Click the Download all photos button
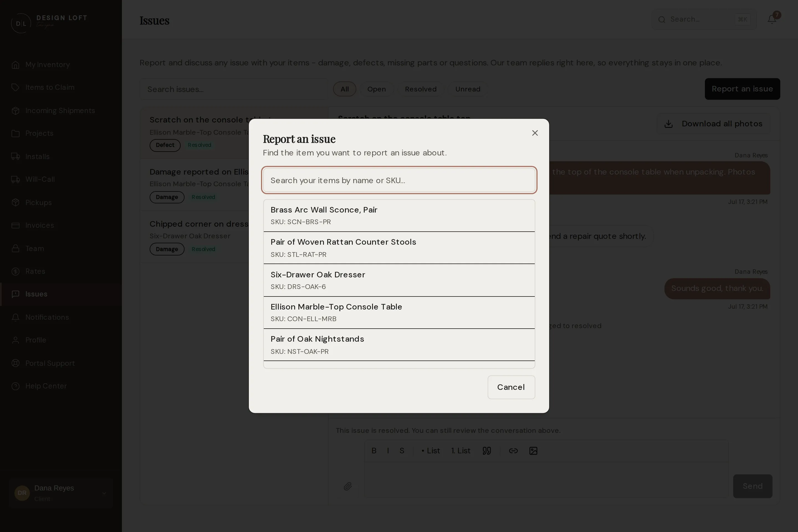The height and width of the screenshot is (532, 798). tap(713, 124)
